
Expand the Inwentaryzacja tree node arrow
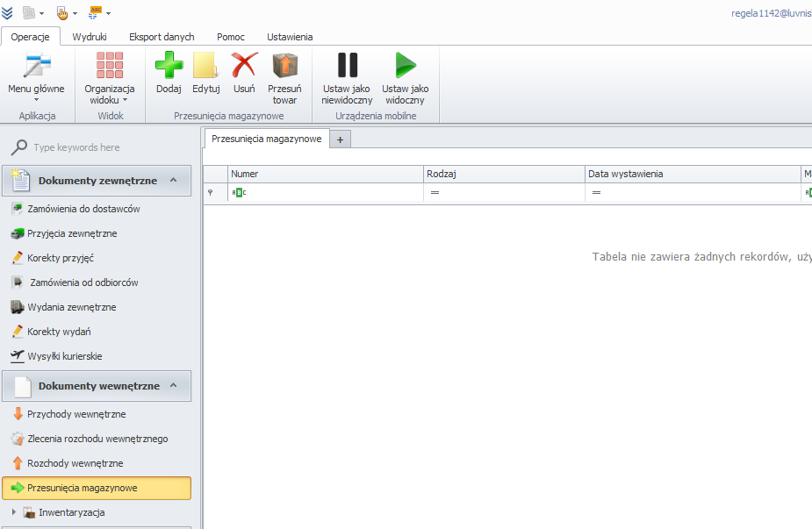pos(14,512)
